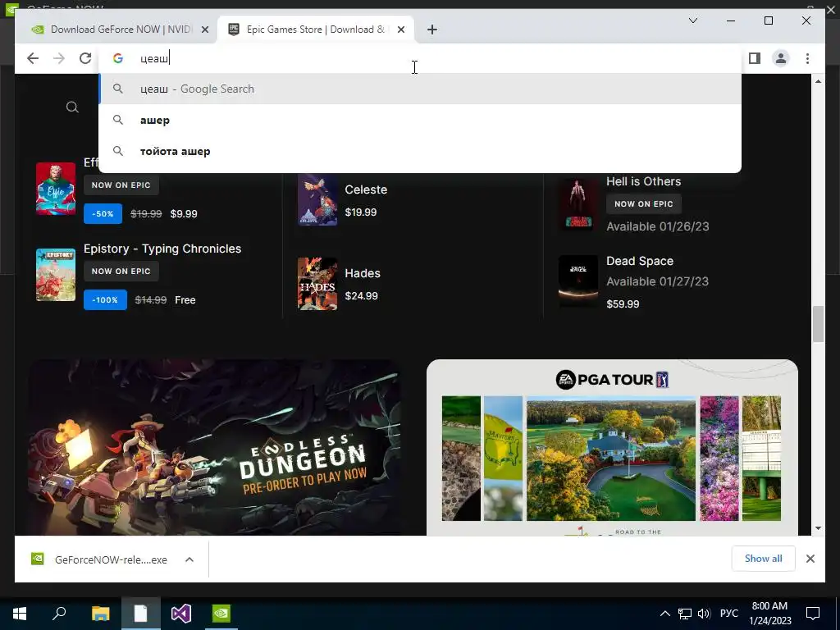Close the Download GeForce NOW tab
This screenshot has width=840, height=630.
click(204, 30)
